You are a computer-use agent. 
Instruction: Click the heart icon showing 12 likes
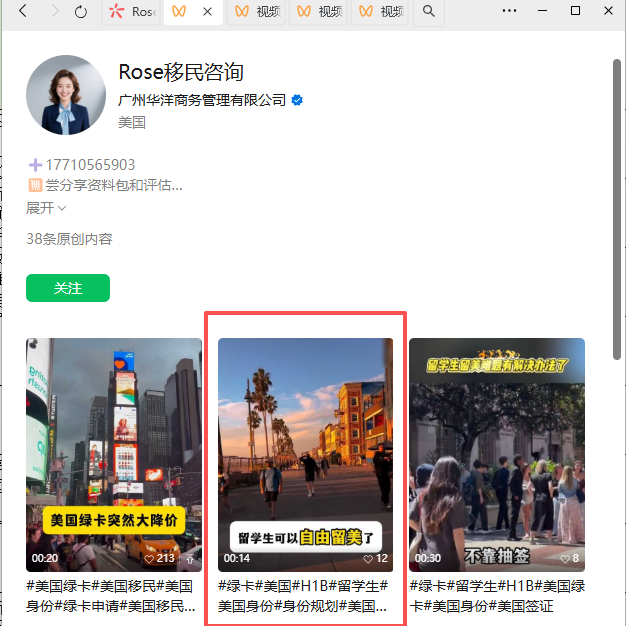[x=368, y=559]
